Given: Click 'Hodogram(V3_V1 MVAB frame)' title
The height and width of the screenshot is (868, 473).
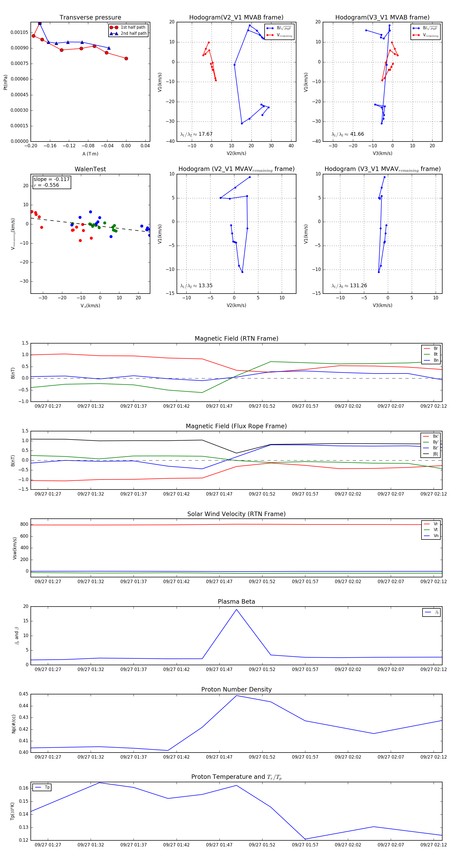Looking at the screenshot, I should 382,18.
